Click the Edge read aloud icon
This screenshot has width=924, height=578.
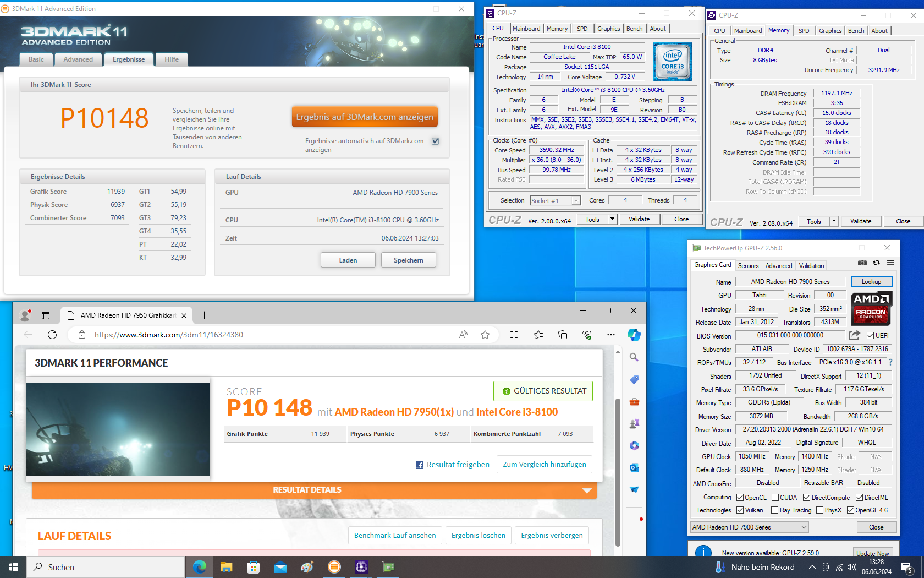[463, 335]
